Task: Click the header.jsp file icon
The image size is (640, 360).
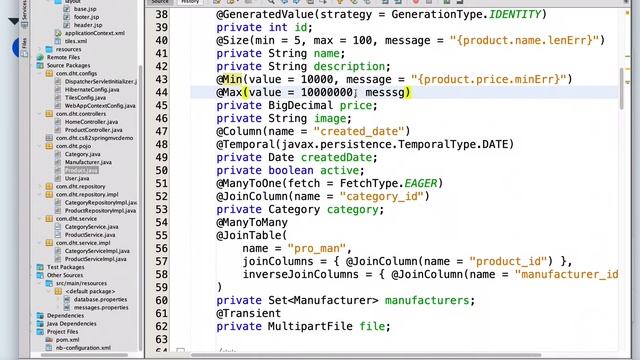Action: [67, 25]
